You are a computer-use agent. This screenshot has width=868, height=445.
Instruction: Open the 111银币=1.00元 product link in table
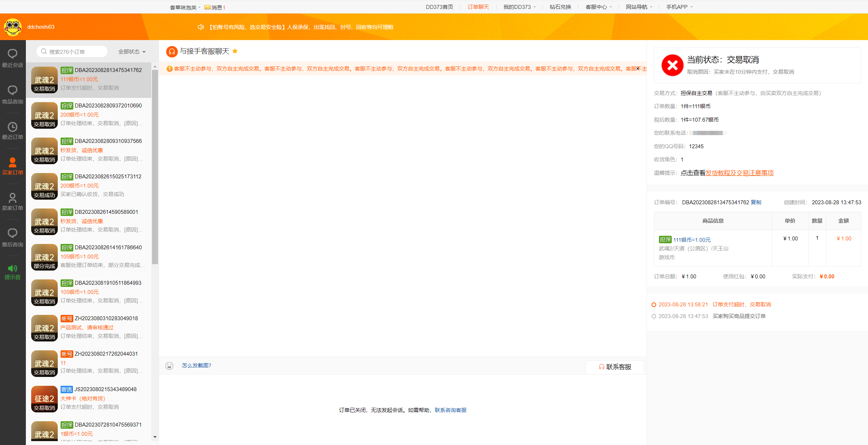tap(692, 240)
